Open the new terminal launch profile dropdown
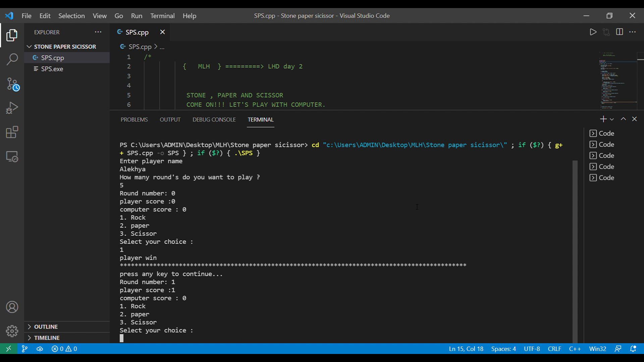644x362 pixels. [x=612, y=119]
